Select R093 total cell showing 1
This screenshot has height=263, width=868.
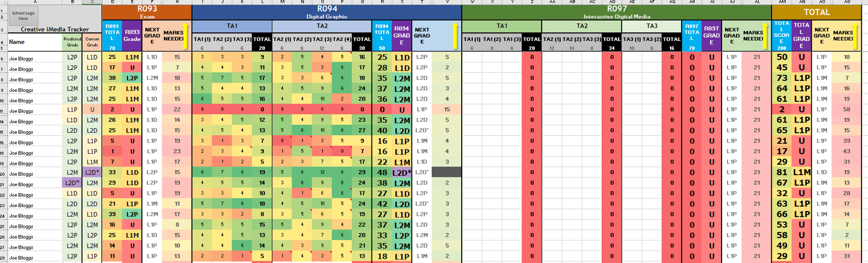click(x=112, y=151)
